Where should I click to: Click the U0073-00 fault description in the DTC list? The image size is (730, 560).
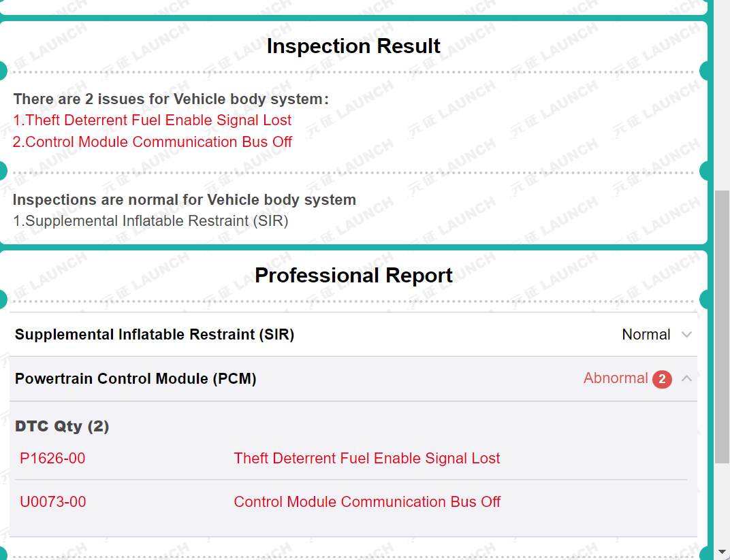pos(367,502)
